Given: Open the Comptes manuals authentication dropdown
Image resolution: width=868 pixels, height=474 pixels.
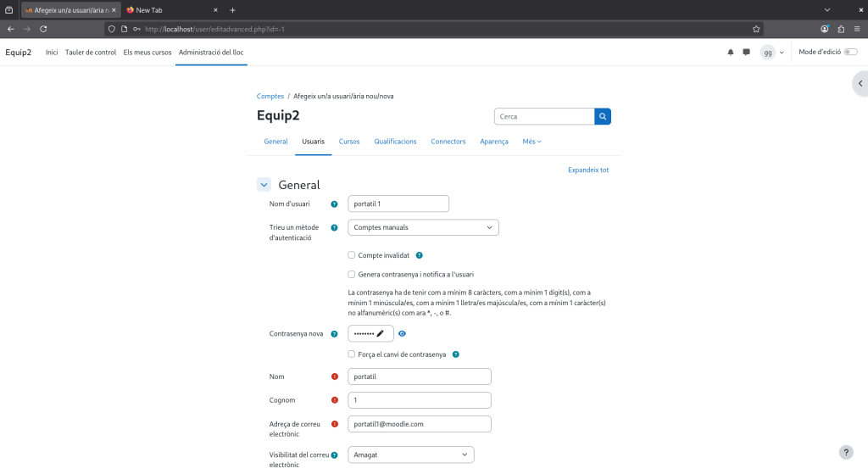Looking at the screenshot, I should click(x=423, y=227).
